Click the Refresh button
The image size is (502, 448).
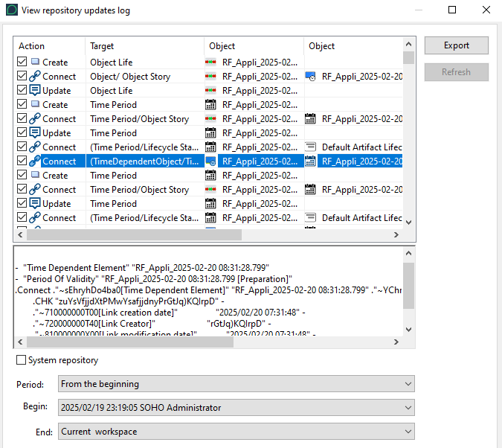pos(456,72)
